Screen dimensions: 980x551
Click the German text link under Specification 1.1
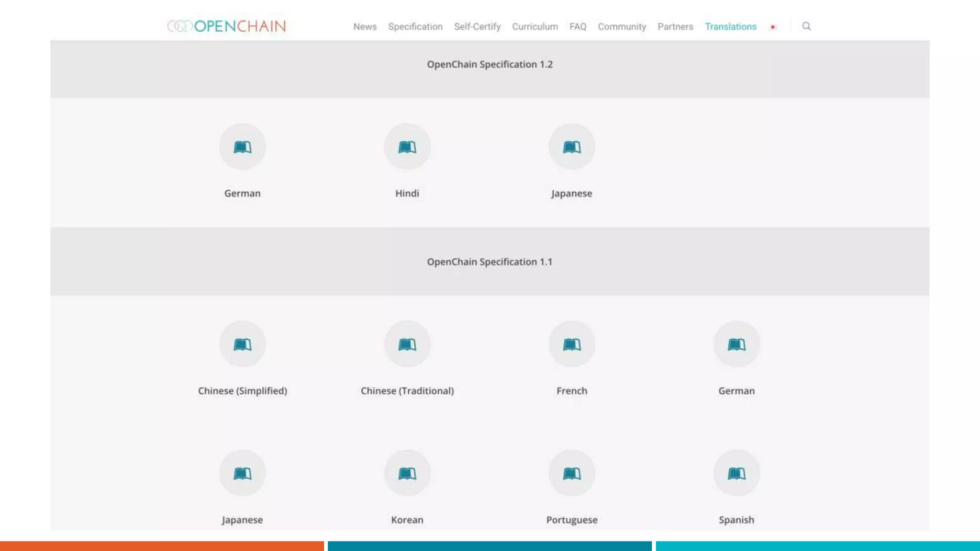click(x=736, y=391)
